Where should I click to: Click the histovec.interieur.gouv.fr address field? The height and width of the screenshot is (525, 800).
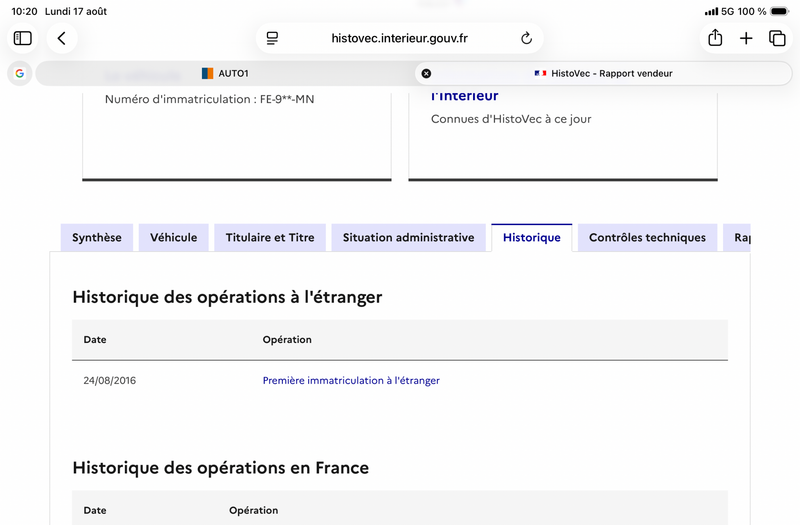(399, 38)
